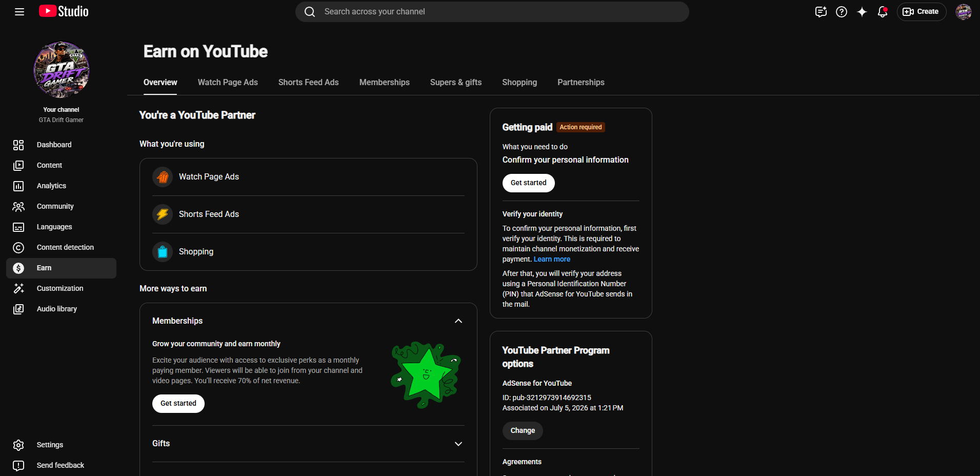Click the Audio library icon
The height and width of the screenshot is (476, 980).
(18, 309)
